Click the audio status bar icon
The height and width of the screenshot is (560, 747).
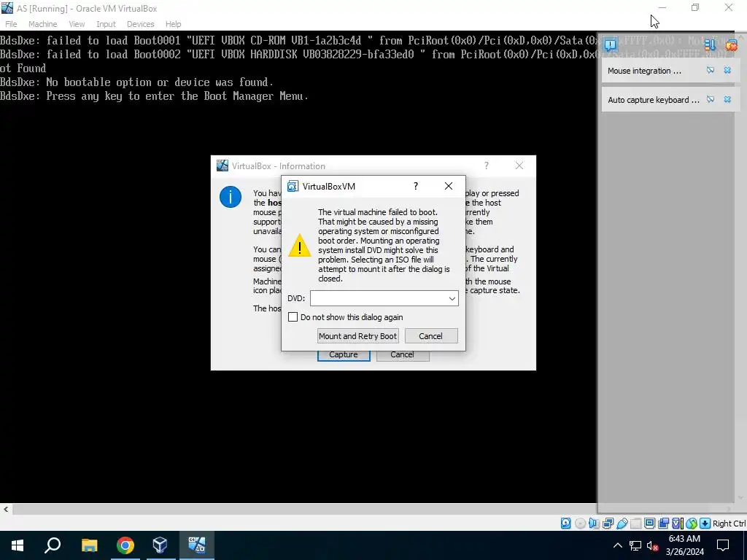click(594, 524)
